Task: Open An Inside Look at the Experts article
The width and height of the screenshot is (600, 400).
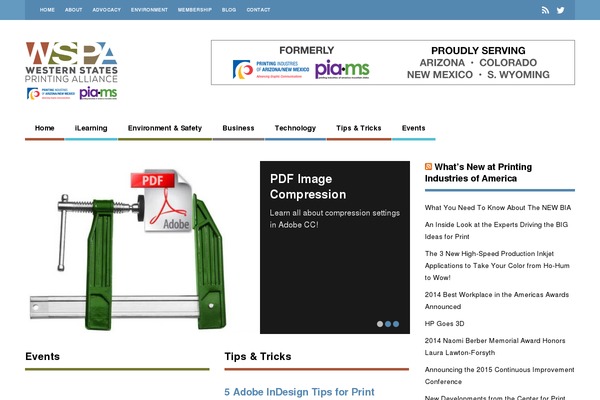Action: pos(496,231)
